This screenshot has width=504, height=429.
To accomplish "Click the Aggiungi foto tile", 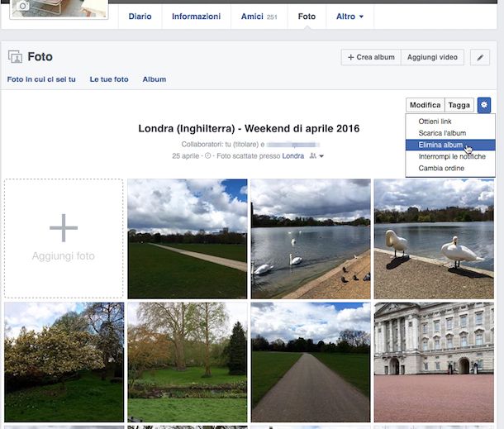I will (x=64, y=238).
